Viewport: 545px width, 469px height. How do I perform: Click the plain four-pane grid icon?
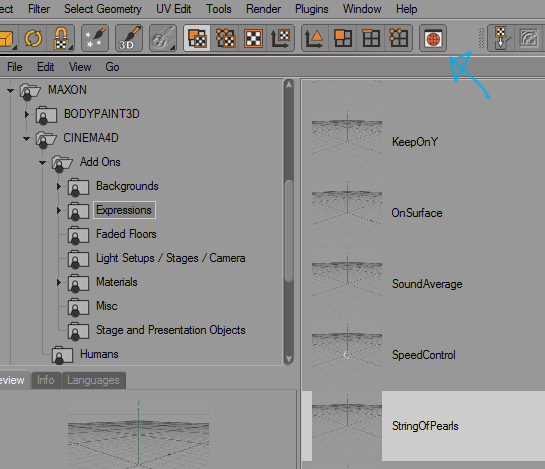click(371, 38)
